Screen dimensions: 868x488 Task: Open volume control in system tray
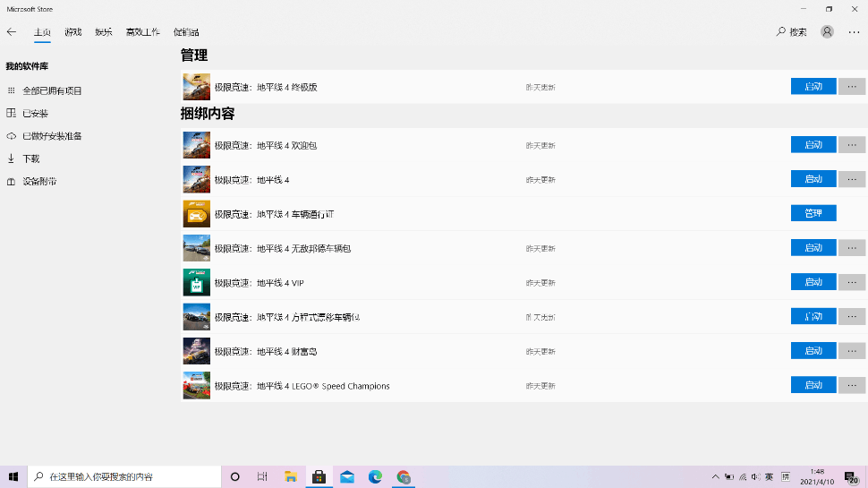tap(755, 476)
